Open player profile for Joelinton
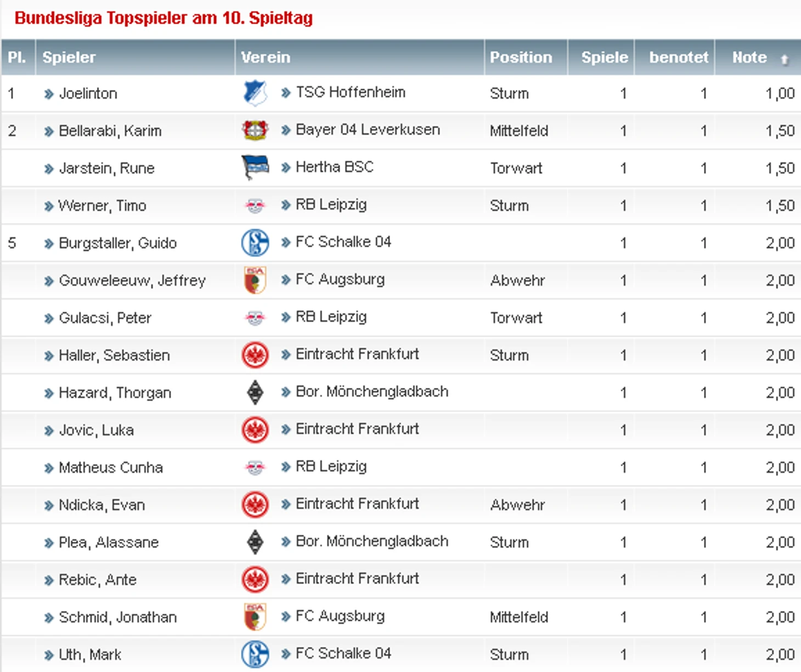The image size is (801, 672). click(x=88, y=93)
